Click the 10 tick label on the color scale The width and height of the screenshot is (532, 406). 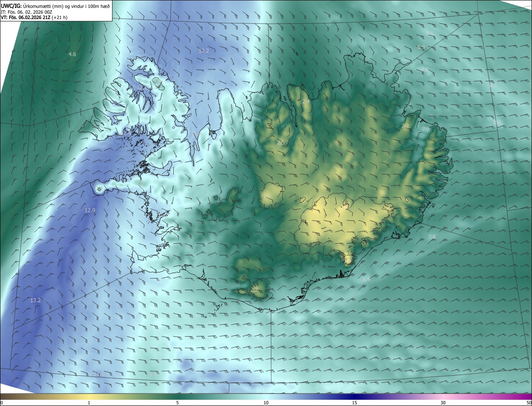(x=266, y=403)
